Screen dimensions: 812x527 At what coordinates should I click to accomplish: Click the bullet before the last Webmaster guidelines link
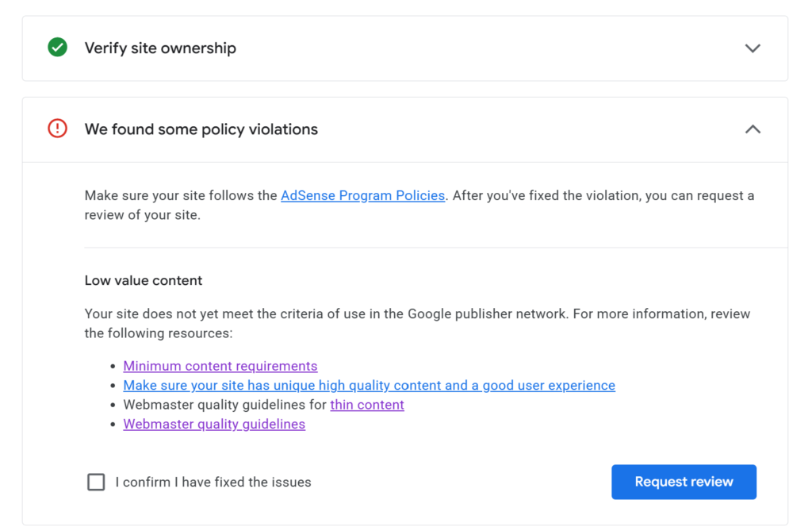[x=113, y=425]
